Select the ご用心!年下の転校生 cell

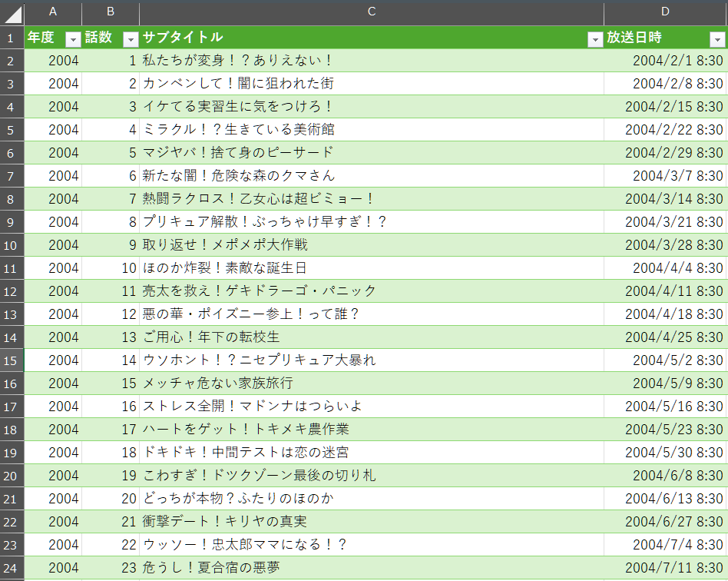(x=211, y=337)
